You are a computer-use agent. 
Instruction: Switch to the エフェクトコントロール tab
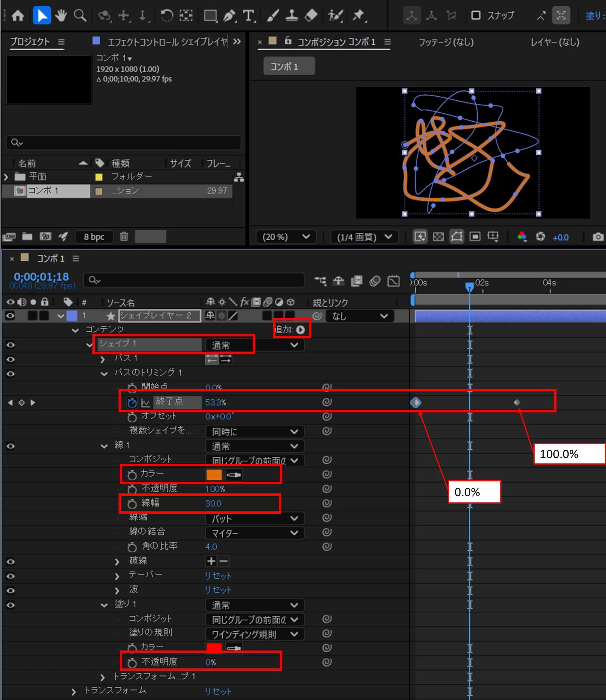167,42
